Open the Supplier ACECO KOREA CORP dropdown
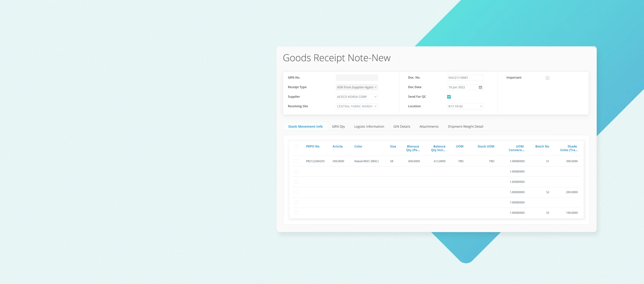 pyautogui.click(x=356, y=97)
